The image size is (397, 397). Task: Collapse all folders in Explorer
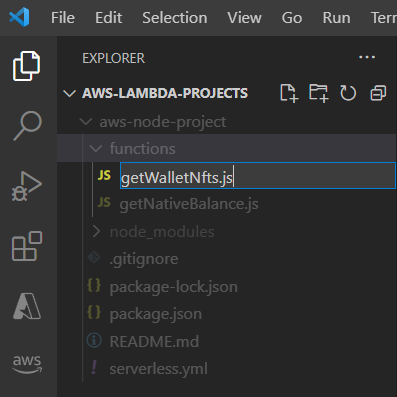click(x=378, y=93)
